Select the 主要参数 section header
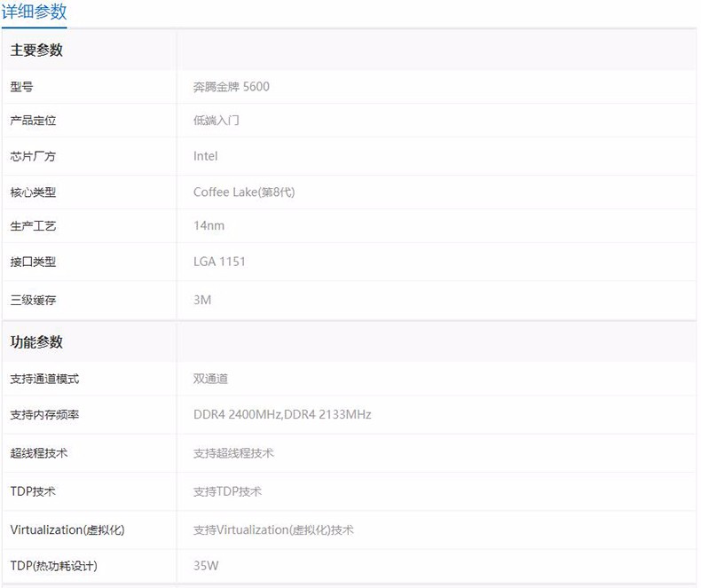The image size is (701, 588). (36, 50)
